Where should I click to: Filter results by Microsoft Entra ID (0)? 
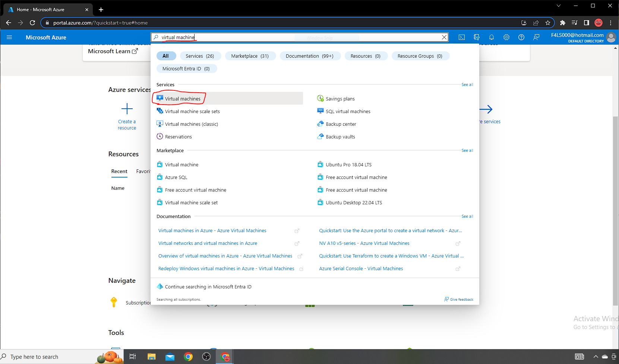pos(186,68)
